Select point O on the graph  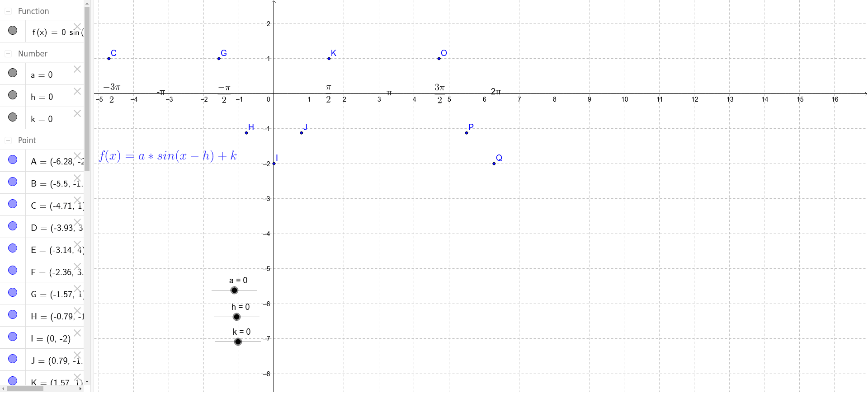pyautogui.click(x=439, y=59)
